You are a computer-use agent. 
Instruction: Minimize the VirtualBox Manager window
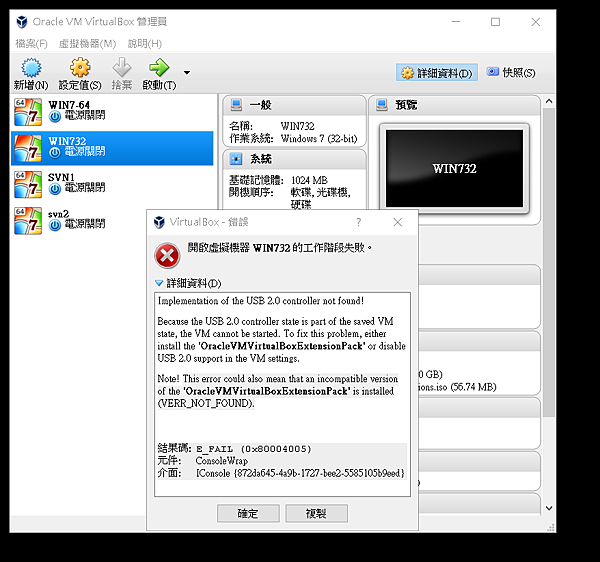click(455, 22)
